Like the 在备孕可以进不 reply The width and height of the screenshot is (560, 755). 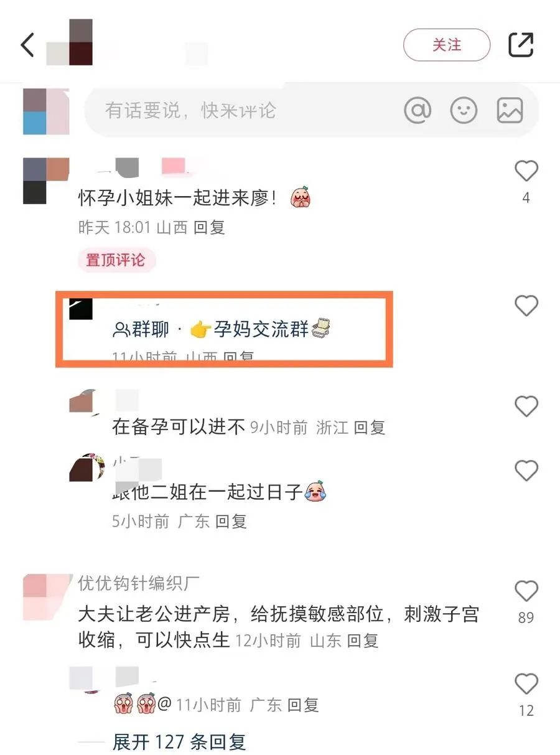coord(526,406)
